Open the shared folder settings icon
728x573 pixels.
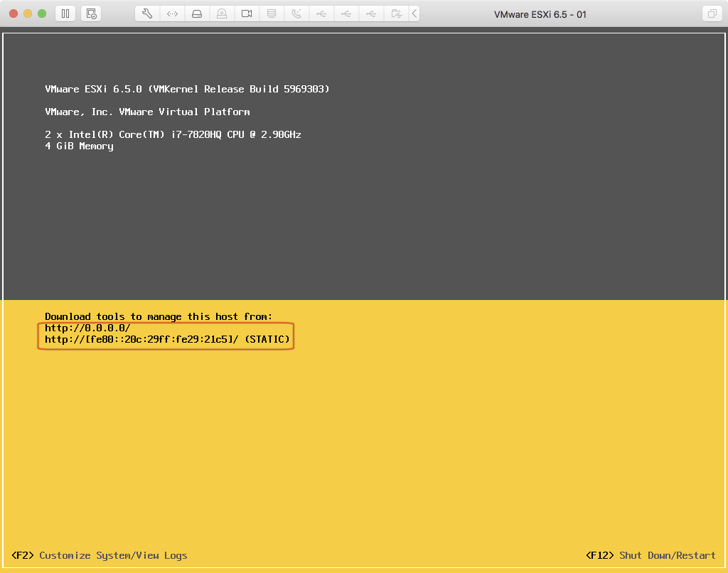coord(396,14)
